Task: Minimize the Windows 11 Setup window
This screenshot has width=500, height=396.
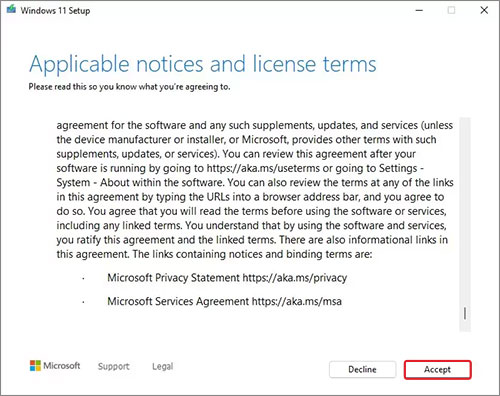Action: (419, 10)
